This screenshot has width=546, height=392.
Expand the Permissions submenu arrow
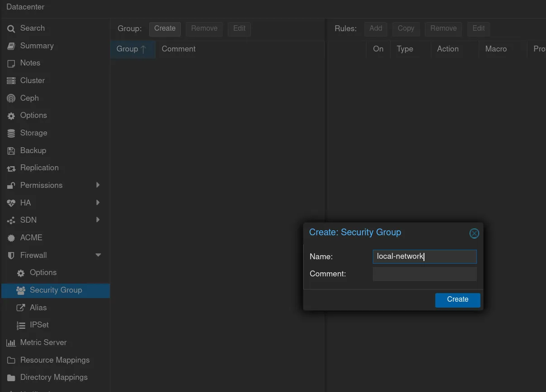click(x=98, y=185)
